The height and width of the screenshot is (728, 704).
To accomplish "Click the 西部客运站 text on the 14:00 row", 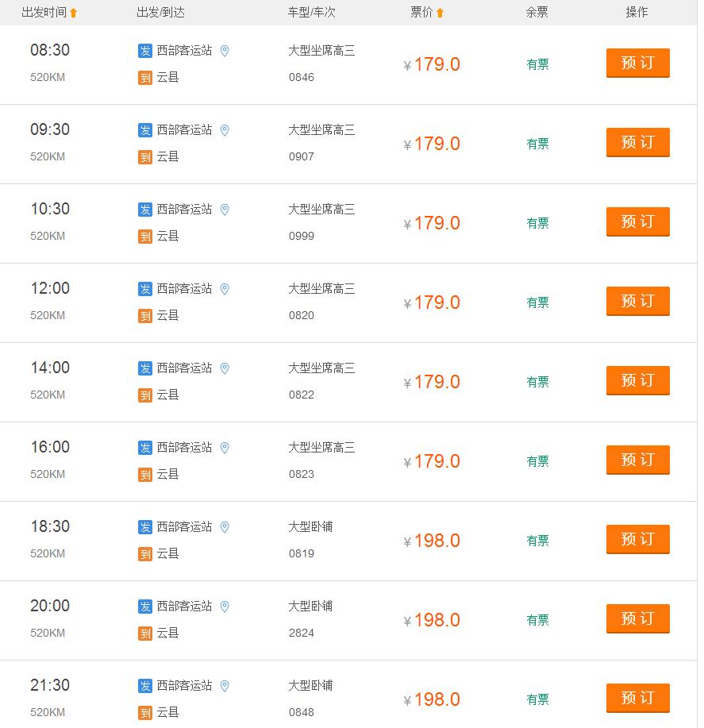I will 184,368.
